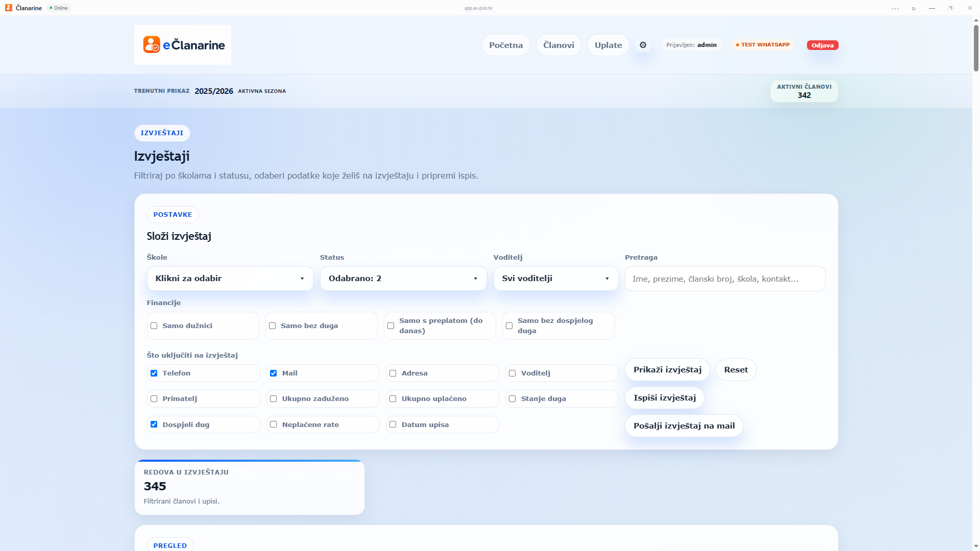Click the Online status badge
The width and height of the screenshot is (980, 551).
coord(59,8)
